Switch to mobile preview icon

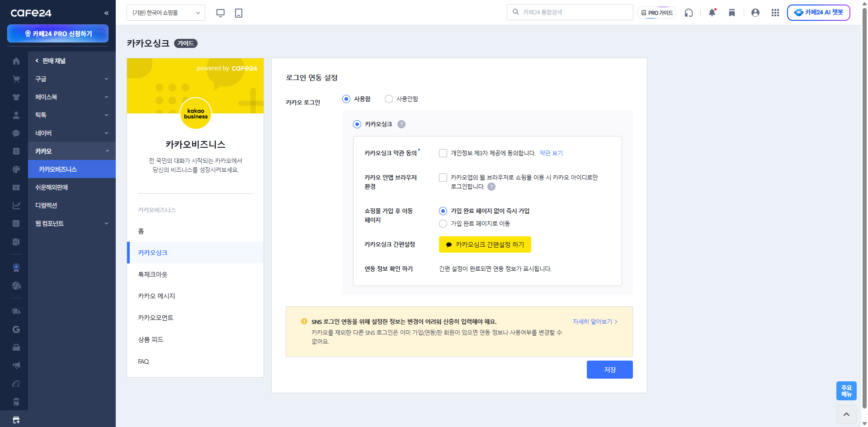pos(239,13)
